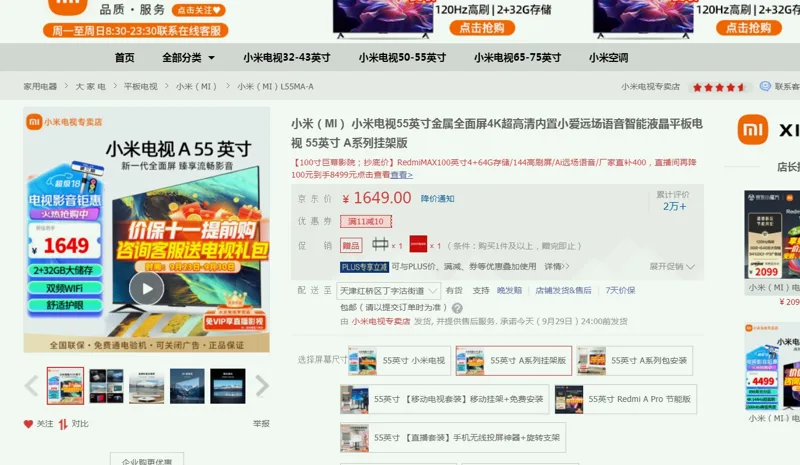Image resolution: width=800 pixels, height=465 pixels.
Task: Expand 展开促销 section
Action: coord(672,266)
